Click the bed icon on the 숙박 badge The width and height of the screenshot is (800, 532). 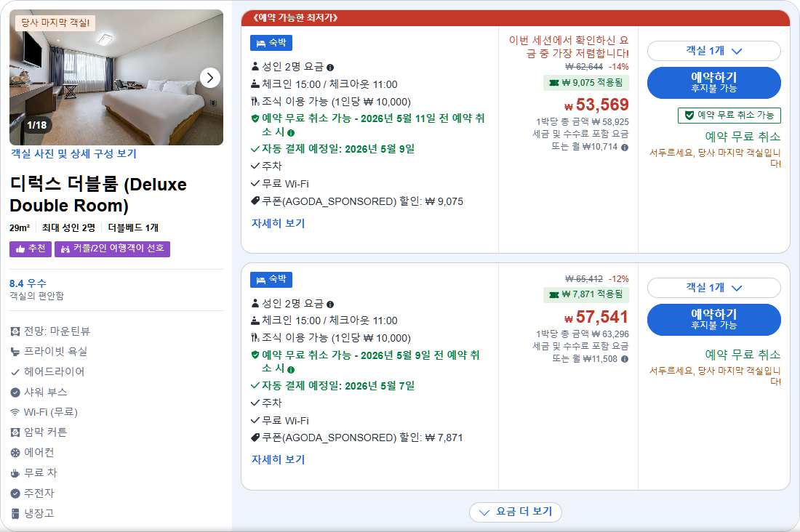pyautogui.click(x=260, y=43)
